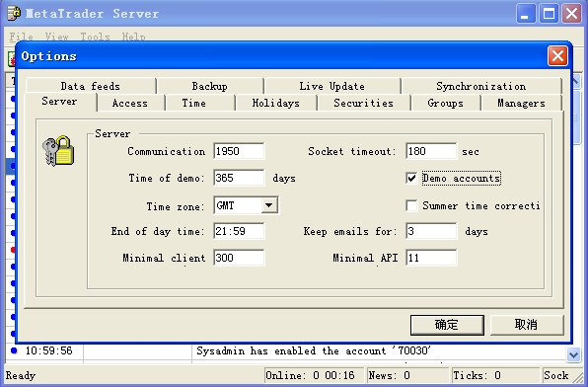The image size is (588, 387).
Task: Open the Backup tab
Action: click(x=209, y=86)
